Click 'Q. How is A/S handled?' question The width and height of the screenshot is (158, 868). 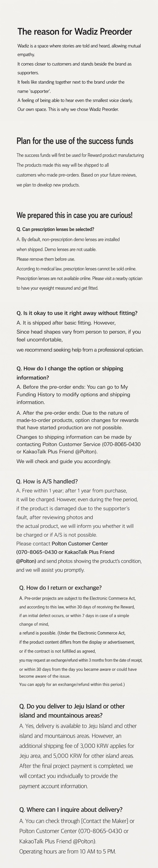pyautogui.click(x=47, y=481)
